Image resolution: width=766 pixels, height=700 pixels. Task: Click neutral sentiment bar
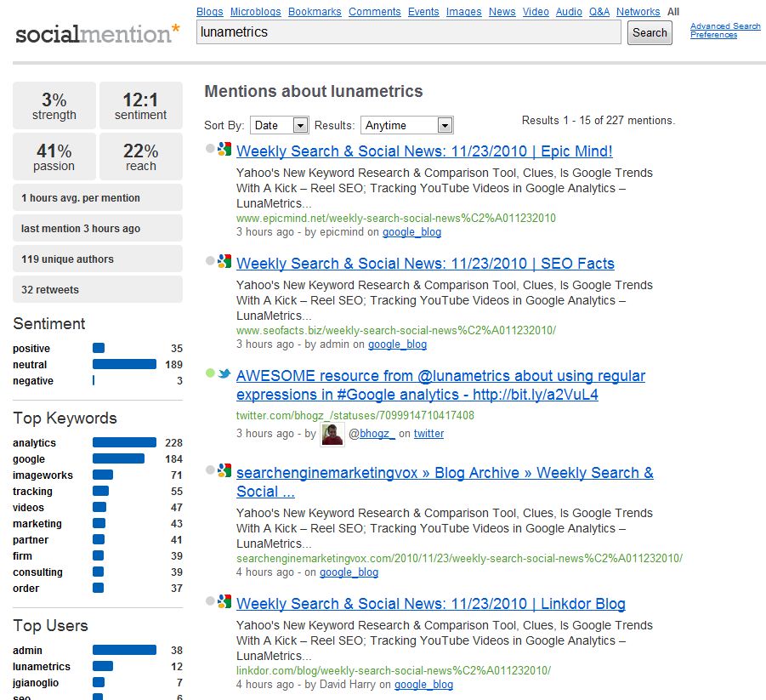click(x=125, y=364)
